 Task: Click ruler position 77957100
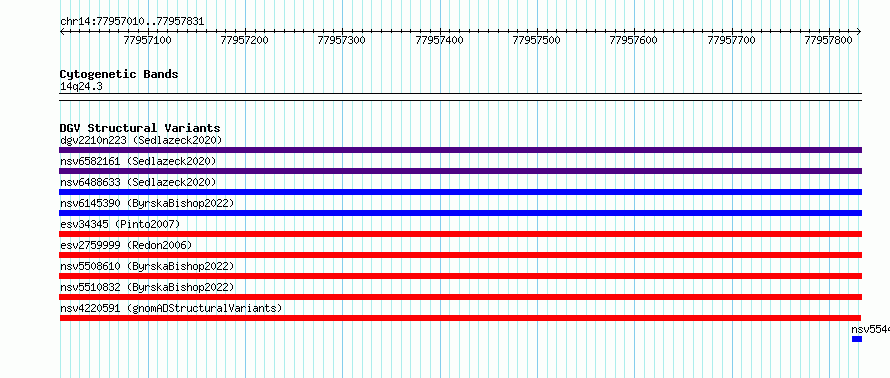147,40
